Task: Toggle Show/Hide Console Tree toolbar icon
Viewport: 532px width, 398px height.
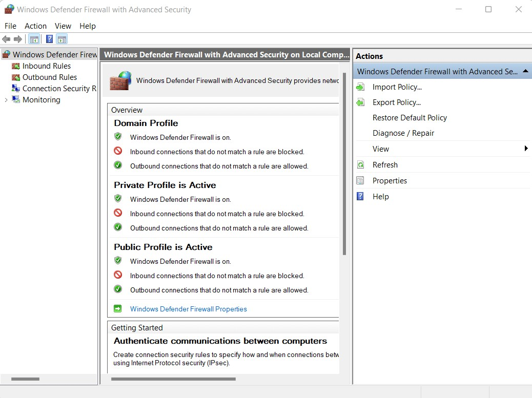Action: tap(34, 39)
